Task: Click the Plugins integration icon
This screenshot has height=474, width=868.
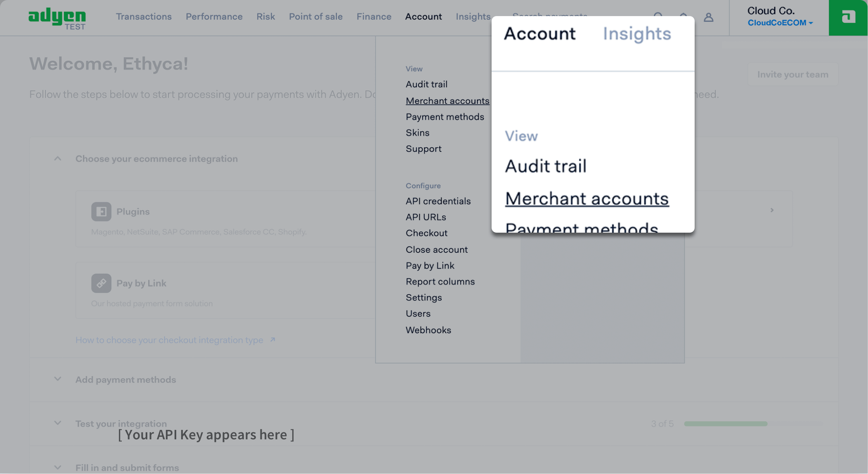Action: click(101, 212)
